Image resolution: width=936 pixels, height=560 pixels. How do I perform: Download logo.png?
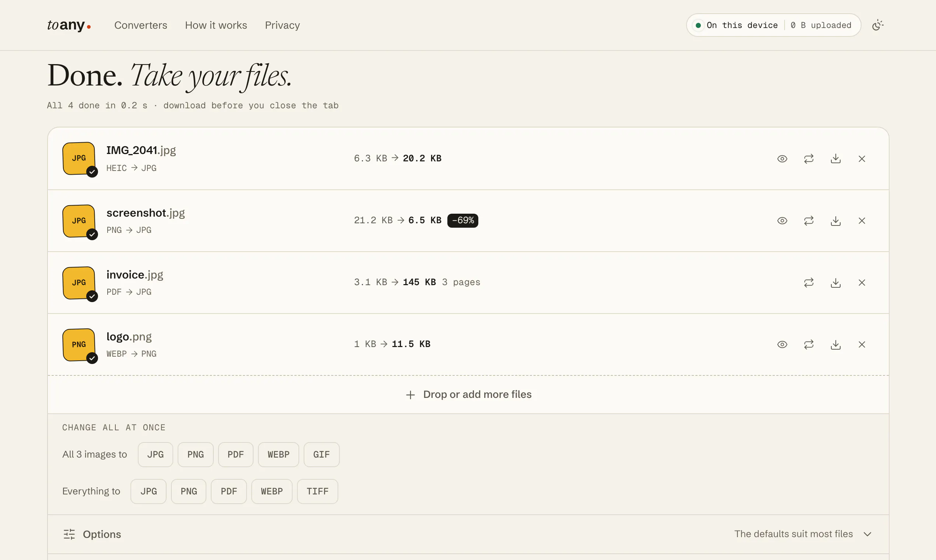pyautogui.click(x=836, y=344)
